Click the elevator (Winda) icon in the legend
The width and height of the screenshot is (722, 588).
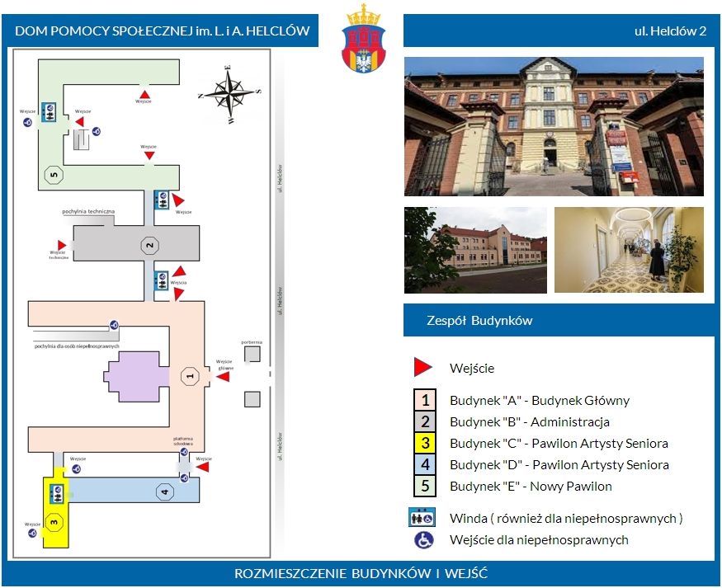pyautogui.click(x=423, y=519)
